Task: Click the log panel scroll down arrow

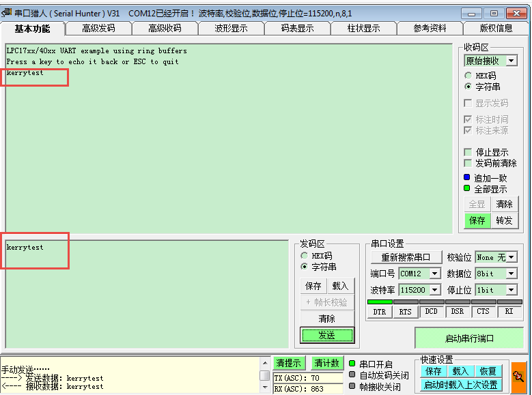Action: coord(265,387)
